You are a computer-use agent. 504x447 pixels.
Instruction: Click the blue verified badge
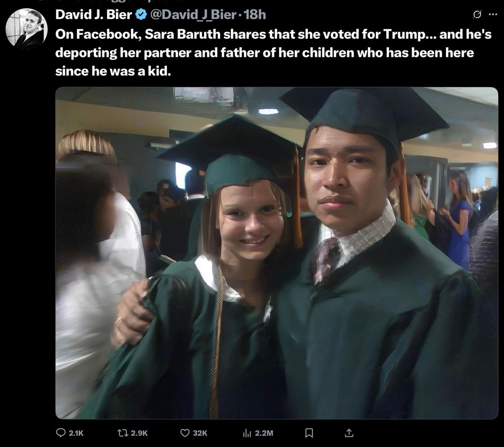coord(141,15)
